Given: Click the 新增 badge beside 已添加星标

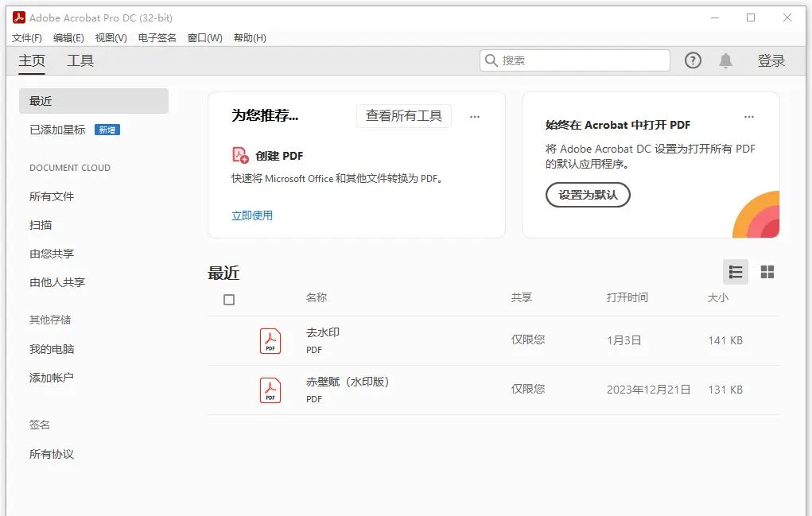Looking at the screenshot, I should coord(107,130).
